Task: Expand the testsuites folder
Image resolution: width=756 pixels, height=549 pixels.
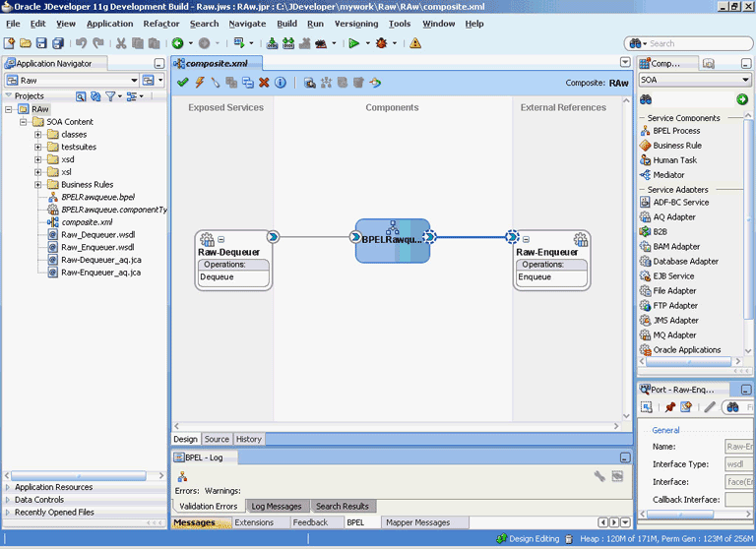Action: point(37,147)
